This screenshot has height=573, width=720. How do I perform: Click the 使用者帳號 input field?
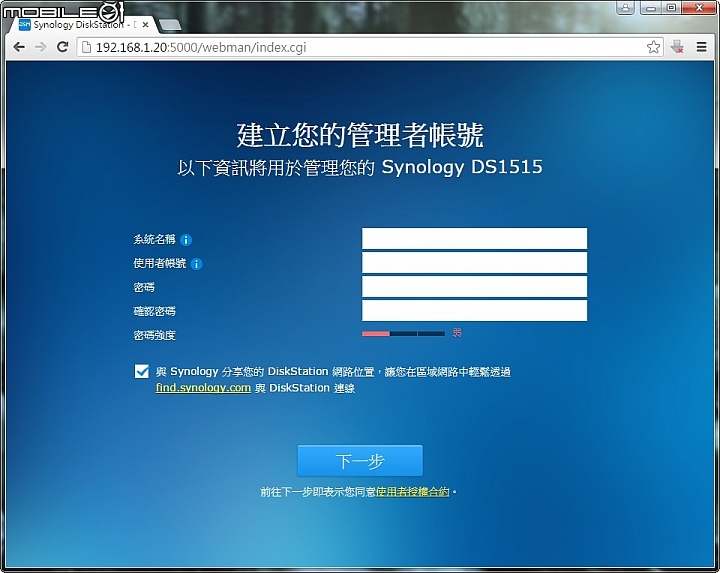[x=474, y=263]
